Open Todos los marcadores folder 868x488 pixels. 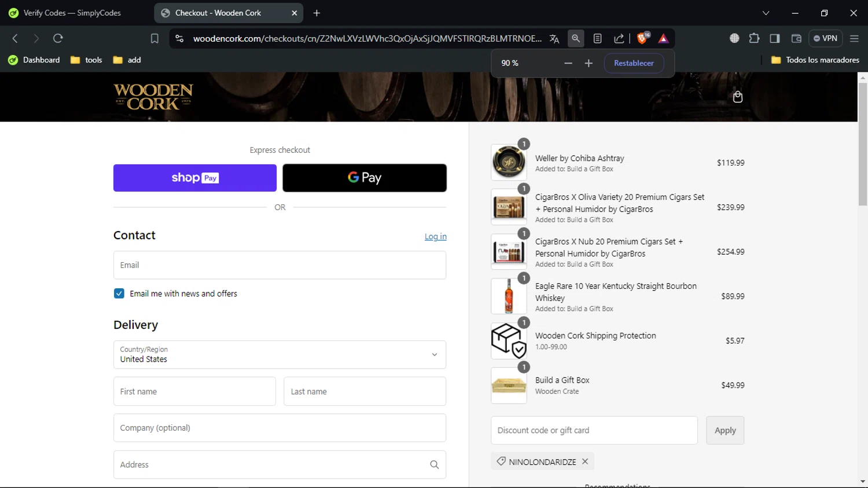pos(815,60)
